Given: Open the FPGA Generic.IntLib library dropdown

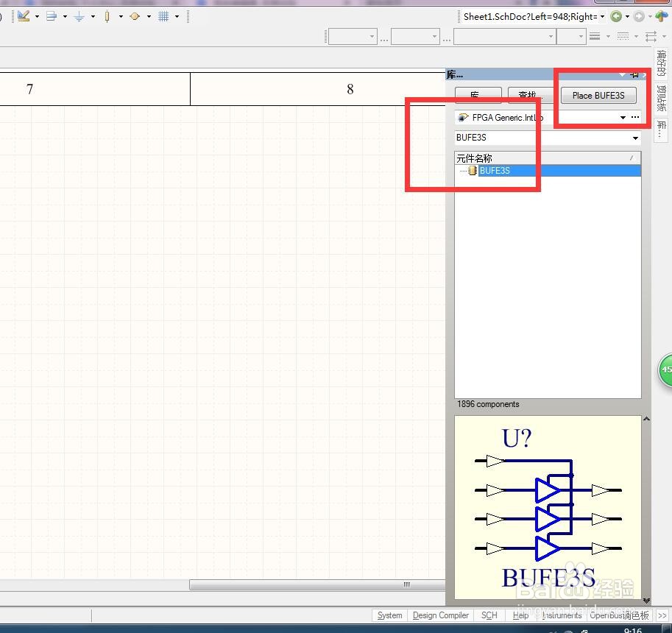Looking at the screenshot, I should (x=623, y=118).
